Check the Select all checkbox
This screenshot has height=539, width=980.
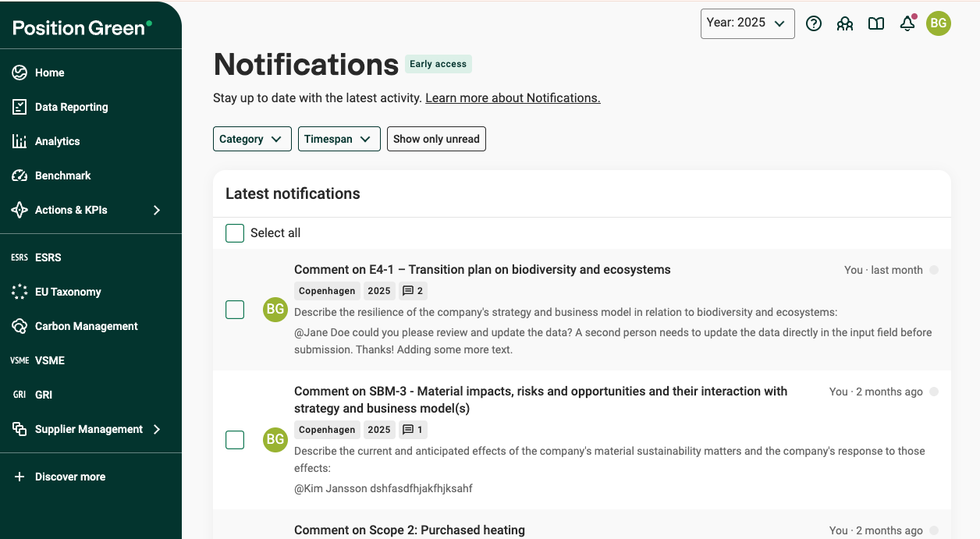tap(235, 233)
